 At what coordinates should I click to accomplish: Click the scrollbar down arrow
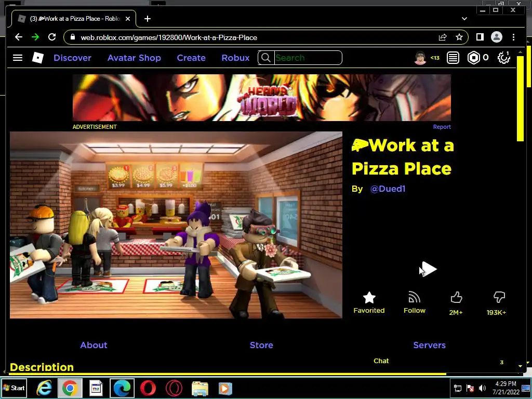pos(520,366)
